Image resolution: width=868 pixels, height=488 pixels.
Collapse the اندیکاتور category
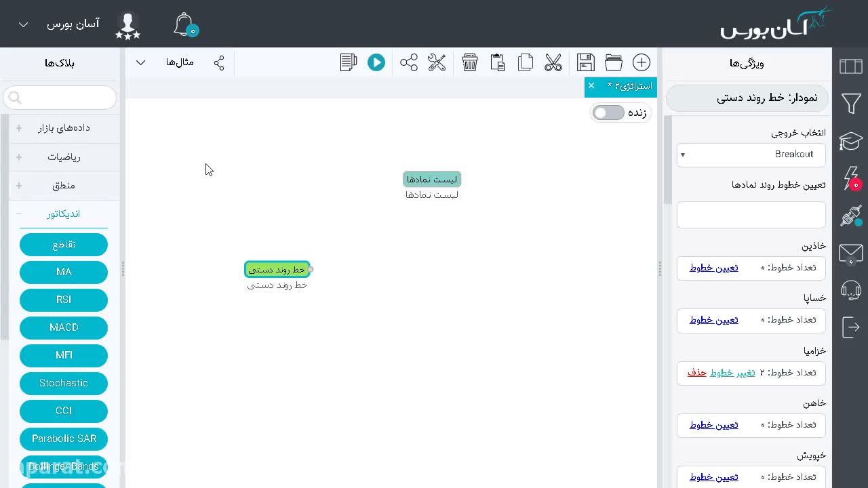pos(64,214)
